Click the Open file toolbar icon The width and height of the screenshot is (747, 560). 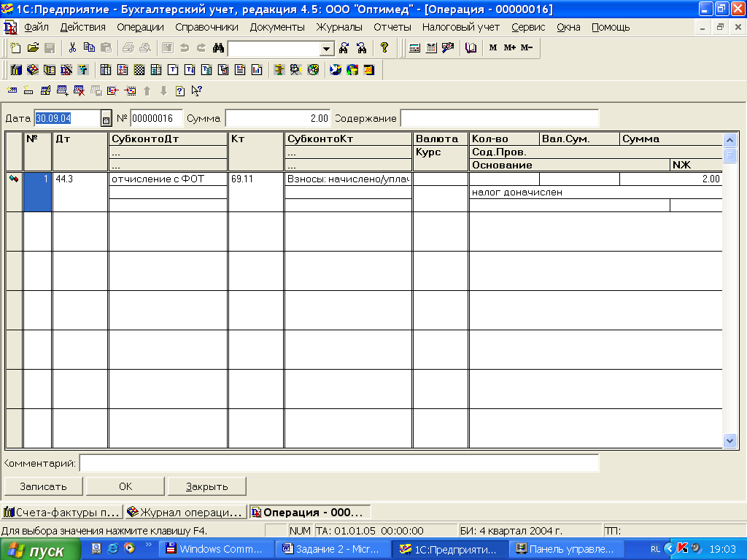(x=33, y=48)
